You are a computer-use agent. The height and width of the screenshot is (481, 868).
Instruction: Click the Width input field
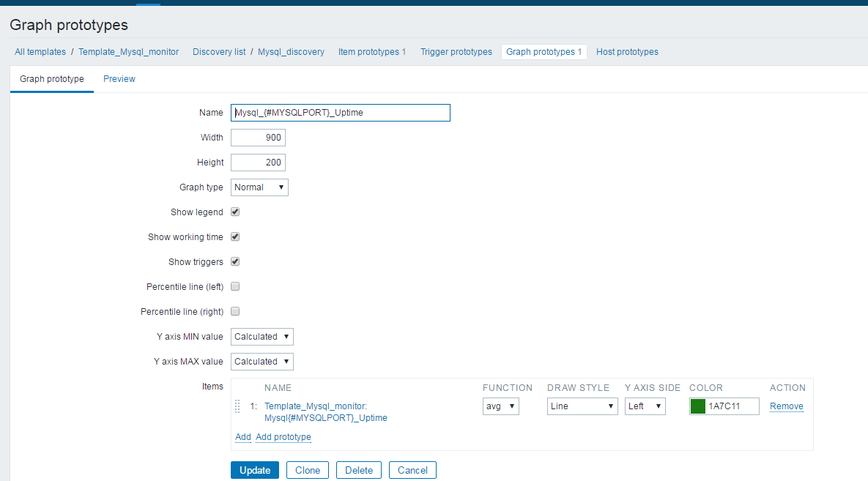[258, 138]
